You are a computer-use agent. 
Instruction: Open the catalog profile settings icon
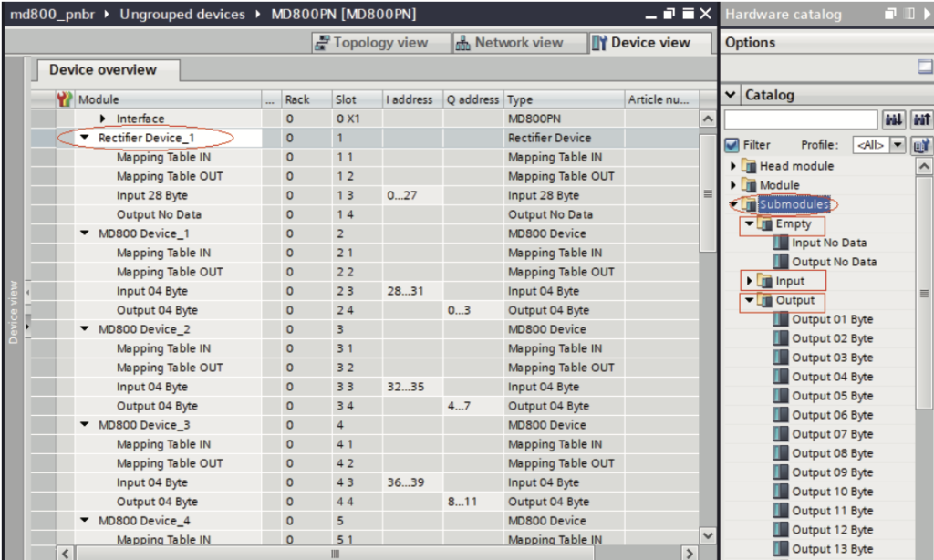(922, 145)
